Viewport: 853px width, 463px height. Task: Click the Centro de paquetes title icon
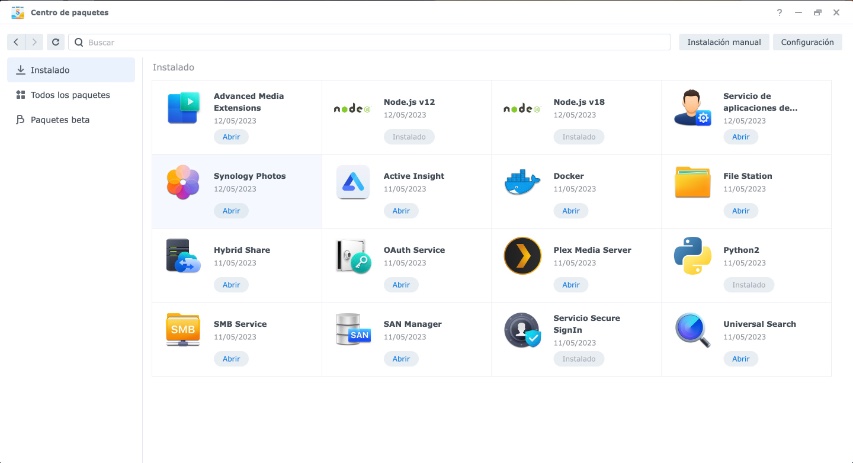click(17, 13)
